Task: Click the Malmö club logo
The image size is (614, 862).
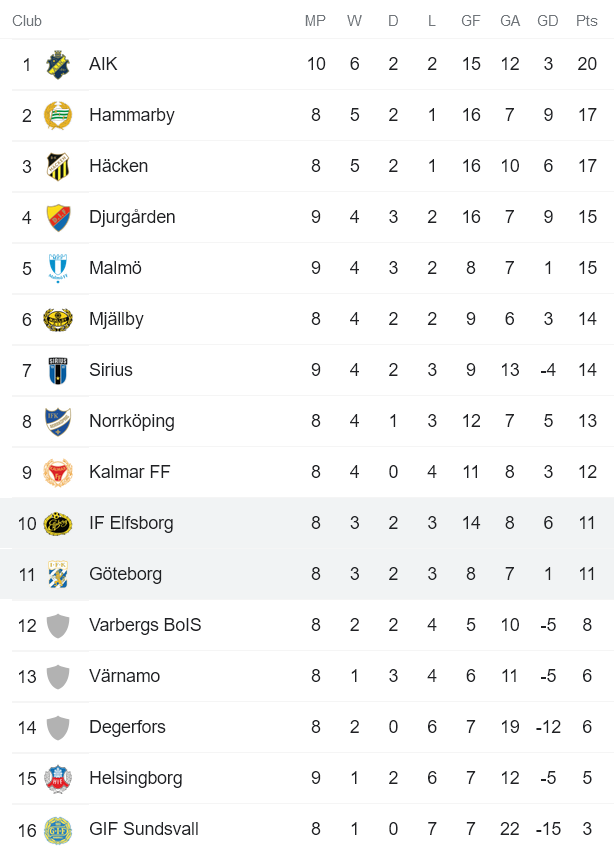Action: click(x=58, y=267)
